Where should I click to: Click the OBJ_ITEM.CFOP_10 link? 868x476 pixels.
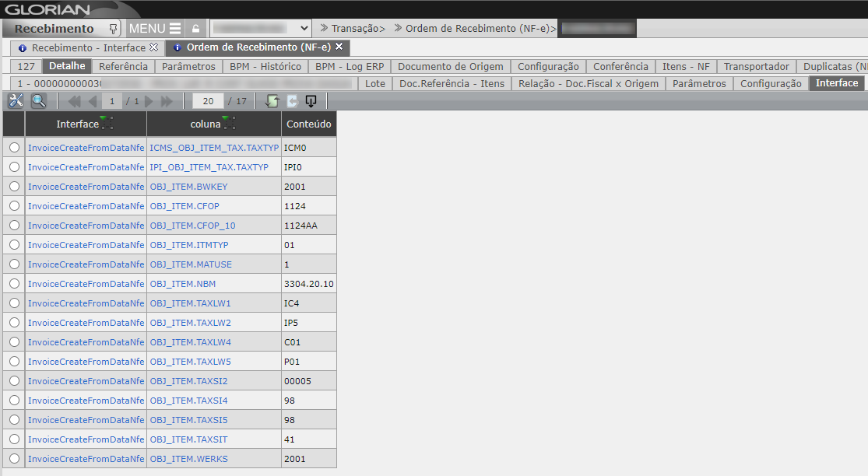[x=192, y=226]
